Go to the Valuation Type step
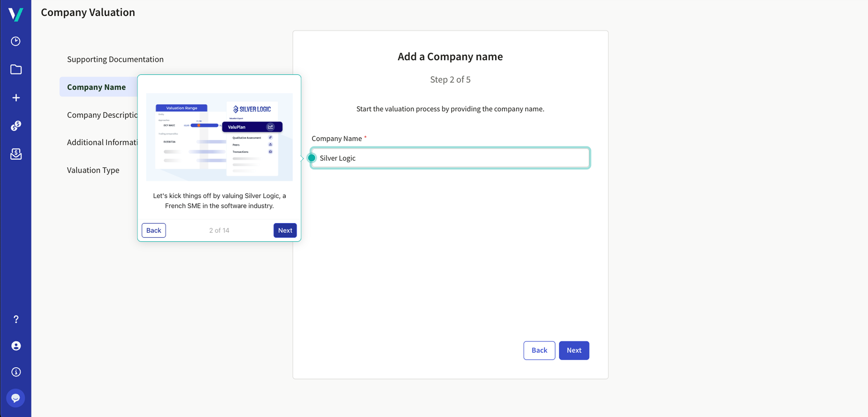Image resolution: width=868 pixels, height=417 pixels. (93, 170)
